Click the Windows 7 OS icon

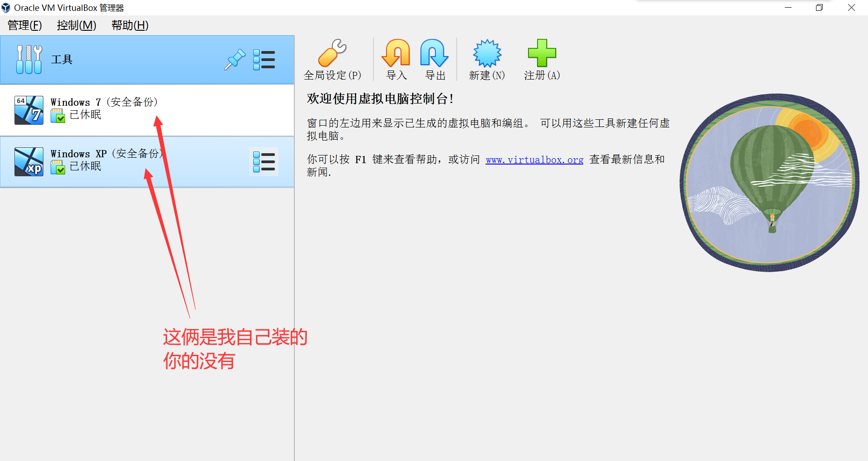29,110
